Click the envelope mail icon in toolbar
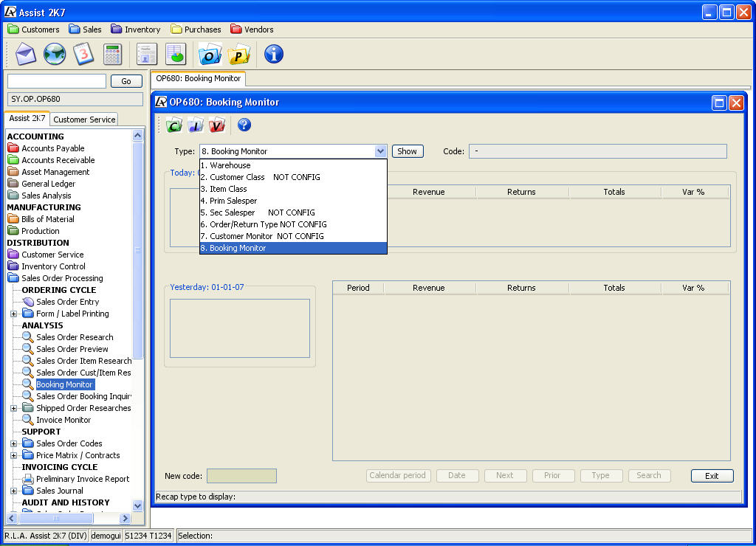The image size is (756, 546). [x=26, y=54]
